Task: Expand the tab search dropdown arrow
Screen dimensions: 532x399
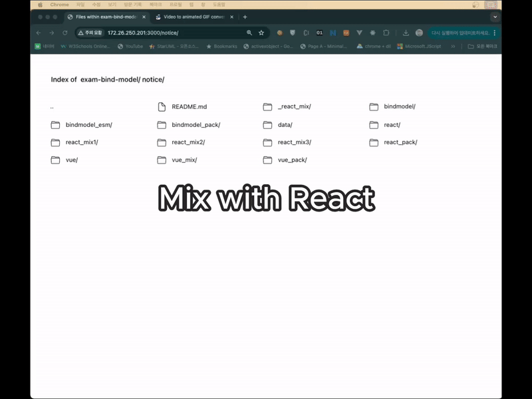Action: (x=495, y=17)
